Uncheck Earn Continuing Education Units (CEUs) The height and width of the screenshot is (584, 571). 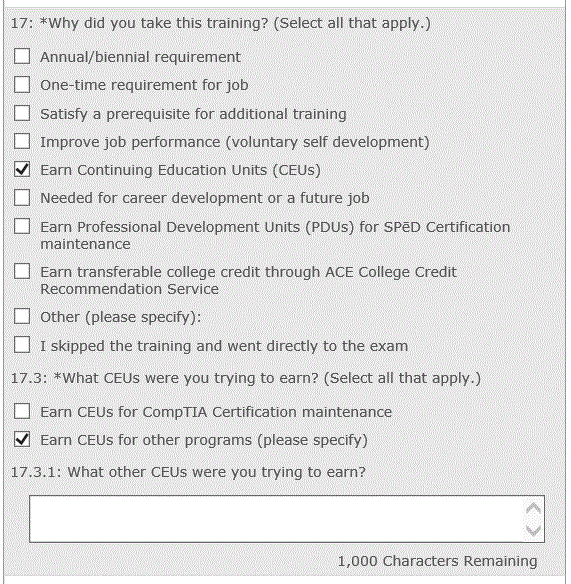22,169
